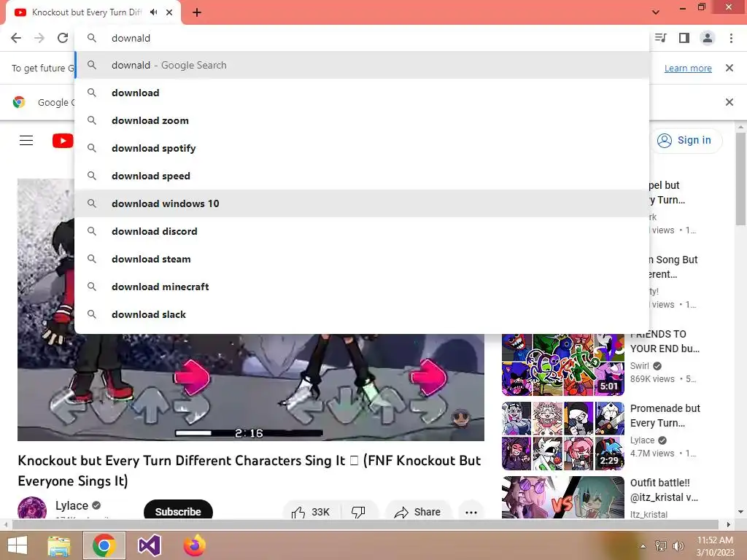Image resolution: width=747 pixels, height=560 pixels.
Task: Choose the 'download windows 10' suggestion
Action: pyautogui.click(x=363, y=203)
